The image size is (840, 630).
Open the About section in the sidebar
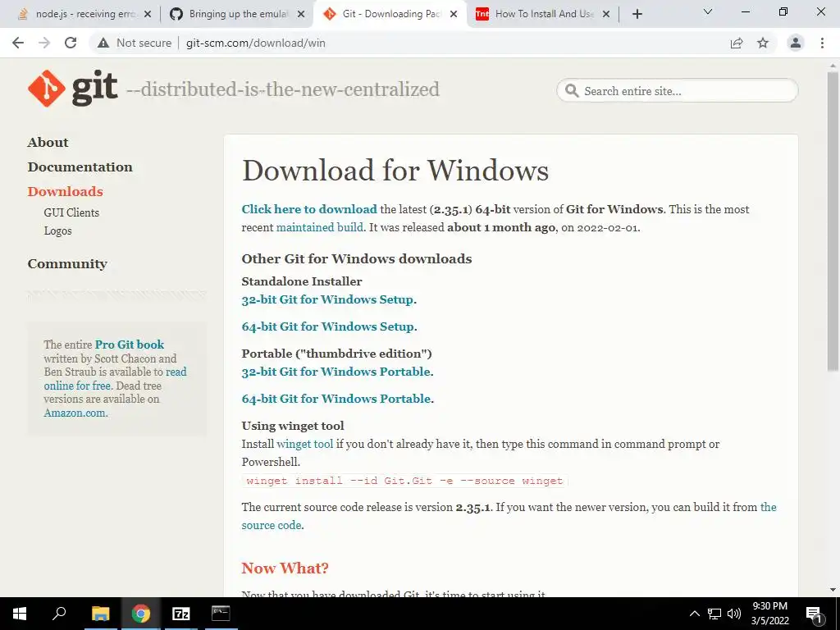tap(48, 142)
